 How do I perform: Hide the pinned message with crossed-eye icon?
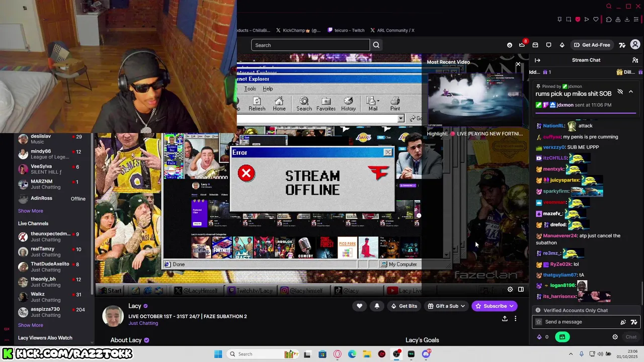(x=620, y=92)
